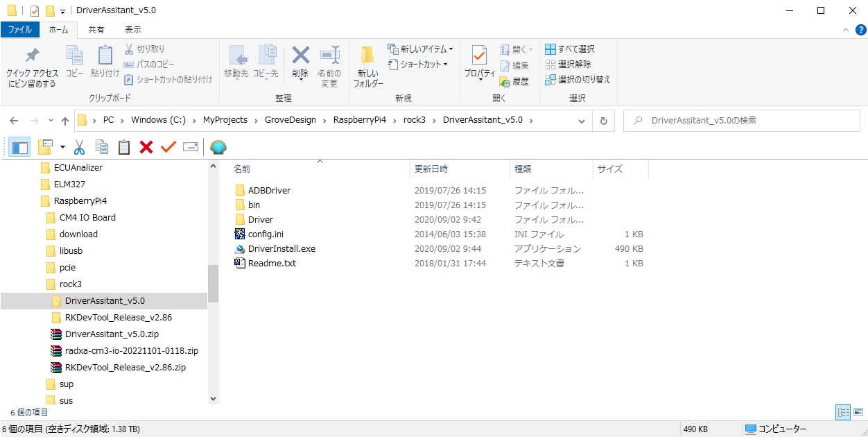Open the view options dropdown arrow in lower toolbar
This screenshot has width=868, height=437.
62,147
